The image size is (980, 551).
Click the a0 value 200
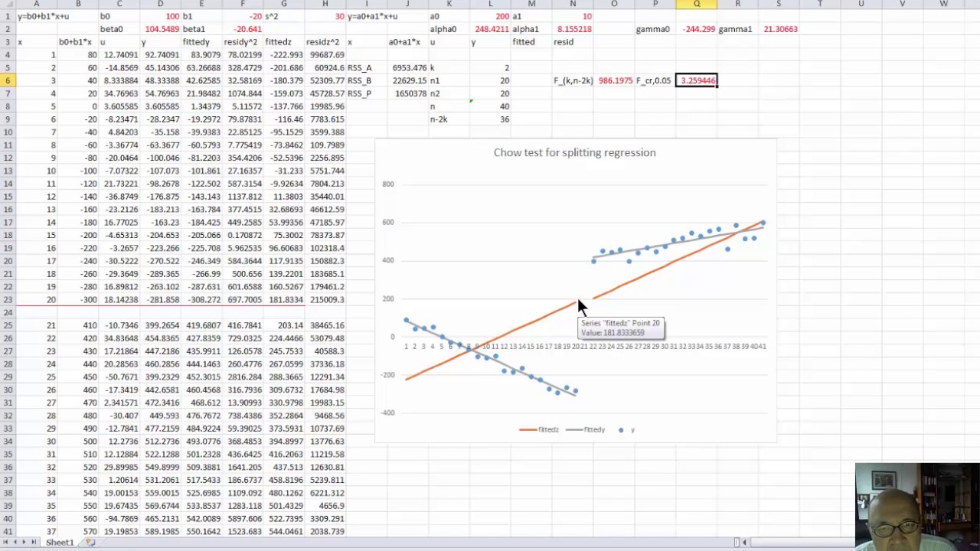click(x=491, y=16)
